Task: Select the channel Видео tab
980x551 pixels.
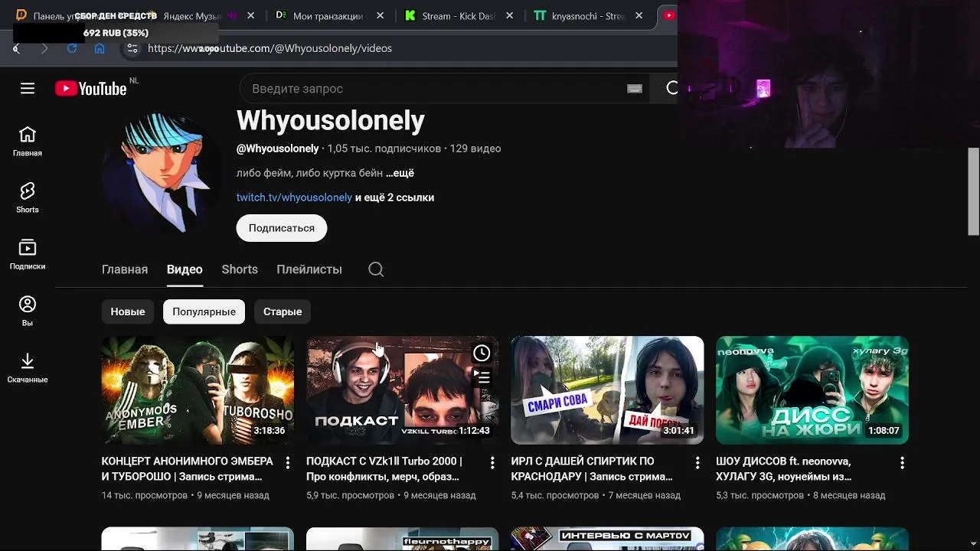Action: (x=185, y=269)
